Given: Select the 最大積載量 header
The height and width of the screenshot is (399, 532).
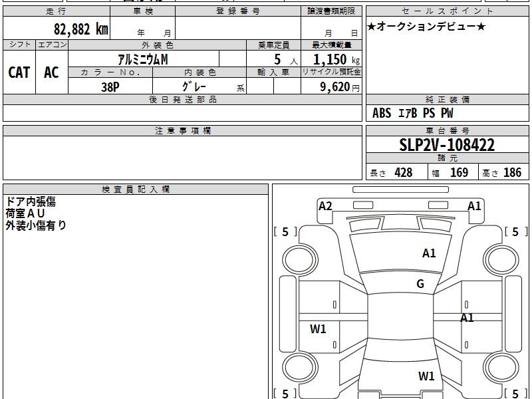Looking at the screenshot, I should point(331,45).
